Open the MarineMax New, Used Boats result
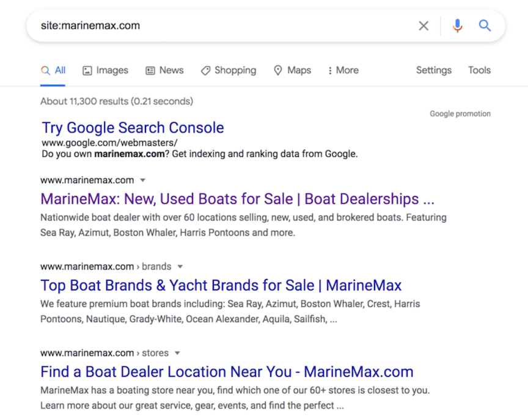Viewport: 528px width, 420px height. tap(237, 199)
